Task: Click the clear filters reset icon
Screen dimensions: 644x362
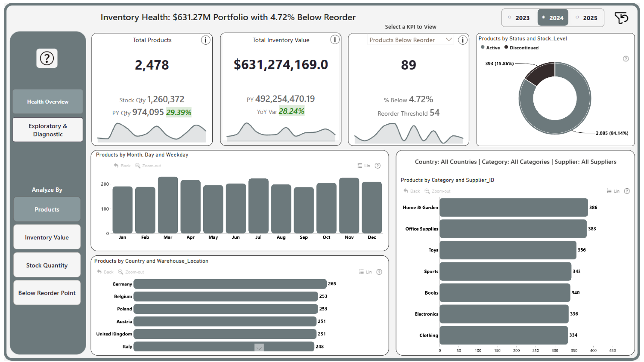Action: (621, 18)
